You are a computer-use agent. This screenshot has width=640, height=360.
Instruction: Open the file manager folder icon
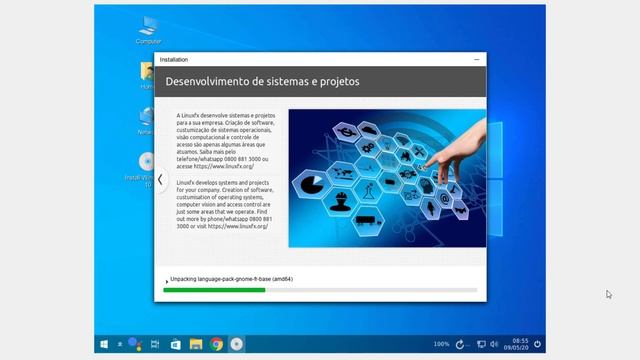tap(196, 344)
